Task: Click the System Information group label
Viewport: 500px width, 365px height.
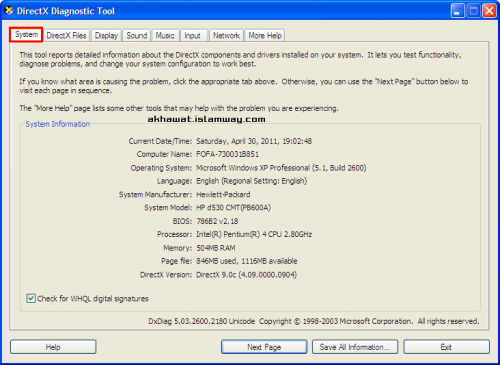Action: tap(58, 124)
